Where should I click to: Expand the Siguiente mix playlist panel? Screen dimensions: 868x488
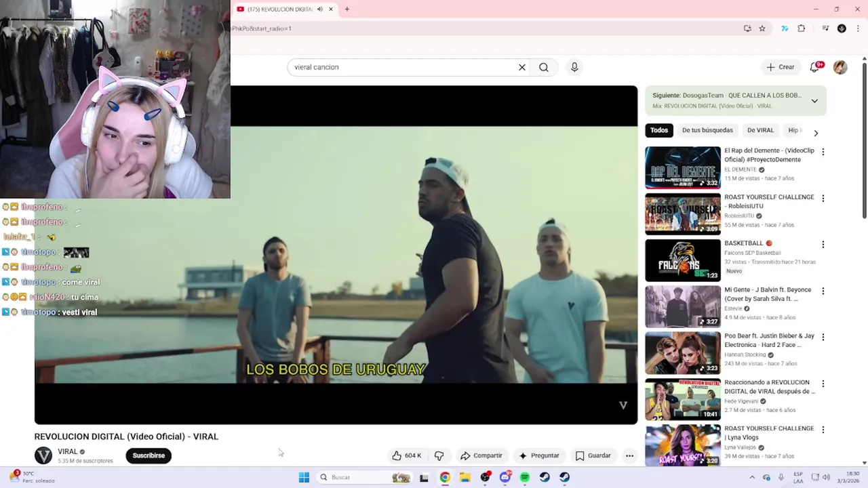[x=814, y=100]
